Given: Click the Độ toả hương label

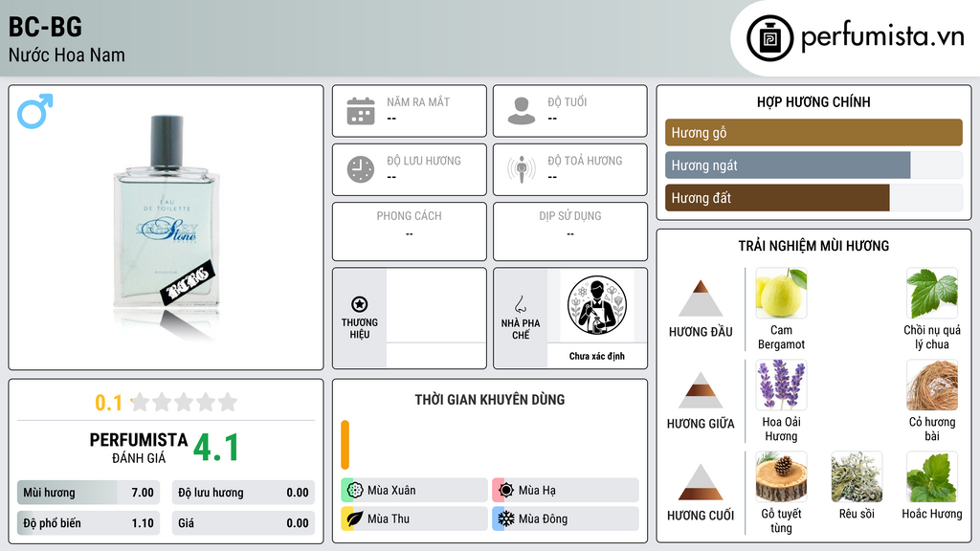Looking at the screenshot, I should click(x=585, y=161).
